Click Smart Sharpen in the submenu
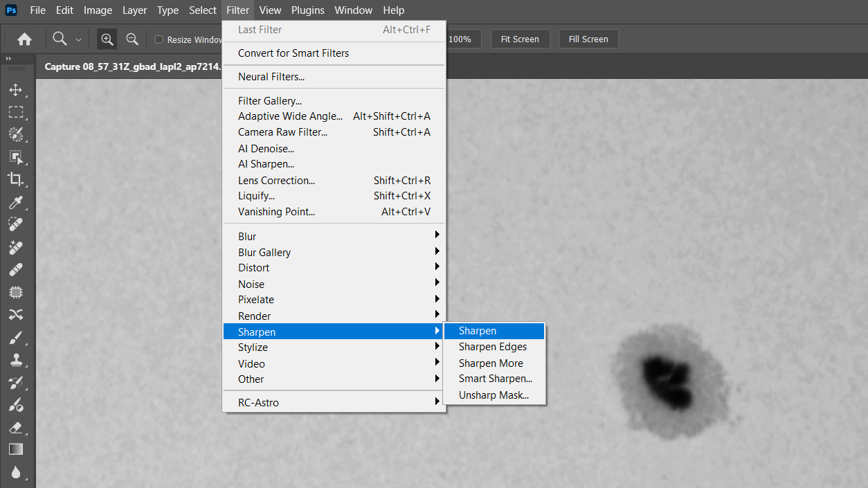Viewport: 868px width, 488px height. (495, 379)
